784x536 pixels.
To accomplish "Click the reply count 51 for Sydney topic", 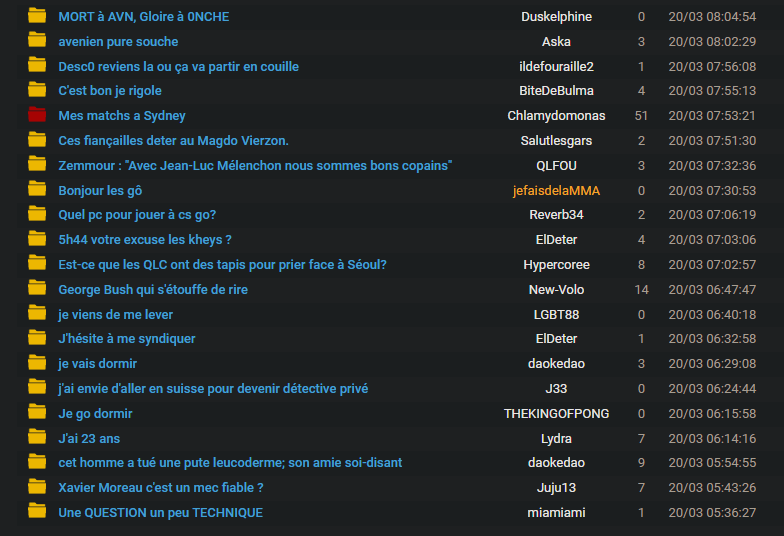I will click(641, 116).
